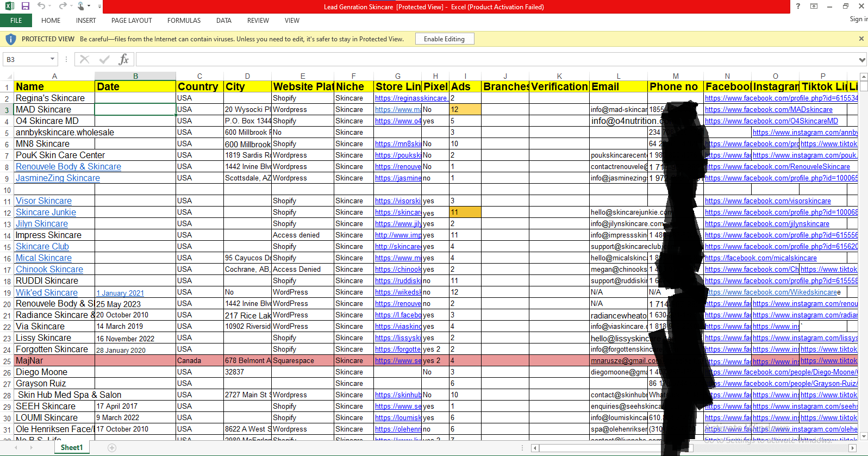Select the MajNar cell
This screenshot has height=456, width=868.
click(x=54, y=361)
